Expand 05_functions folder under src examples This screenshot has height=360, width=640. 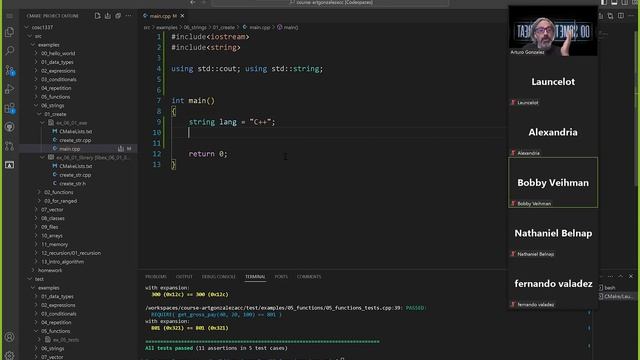[56, 97]
